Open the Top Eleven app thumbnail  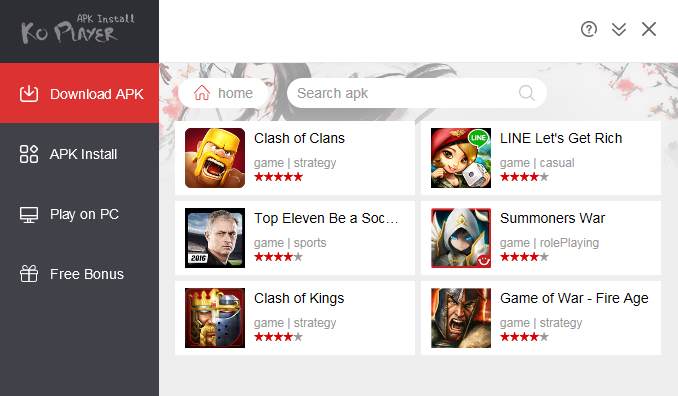(x=215, y=238)
